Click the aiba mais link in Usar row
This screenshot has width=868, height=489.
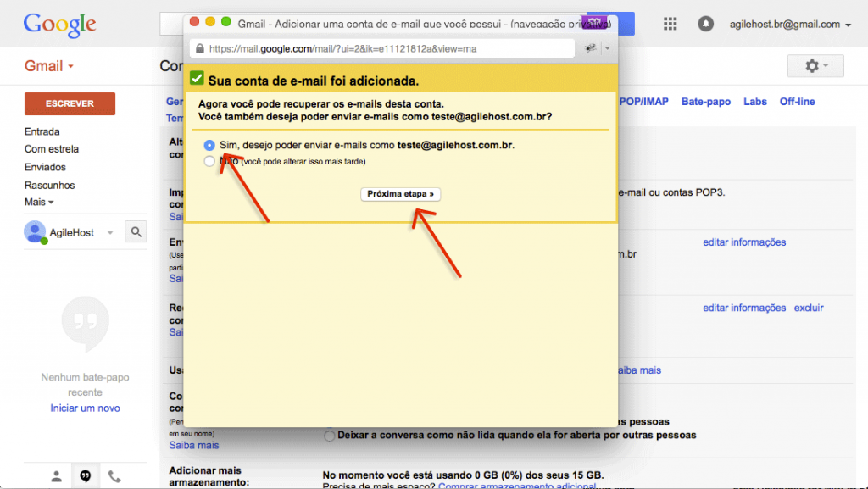coord(640,370)
